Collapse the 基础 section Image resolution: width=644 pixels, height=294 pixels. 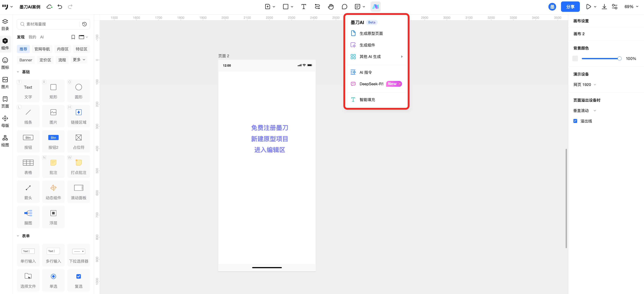coord(18,72)
